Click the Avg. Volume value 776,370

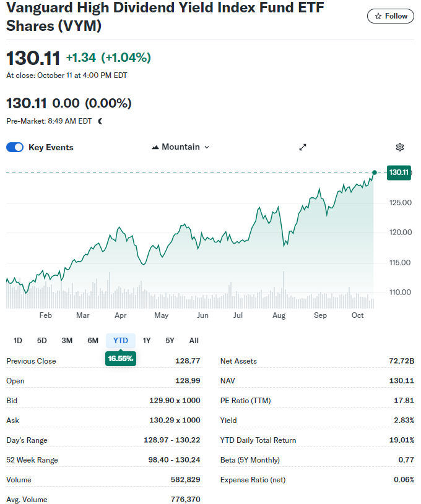(x=185, y=499)
